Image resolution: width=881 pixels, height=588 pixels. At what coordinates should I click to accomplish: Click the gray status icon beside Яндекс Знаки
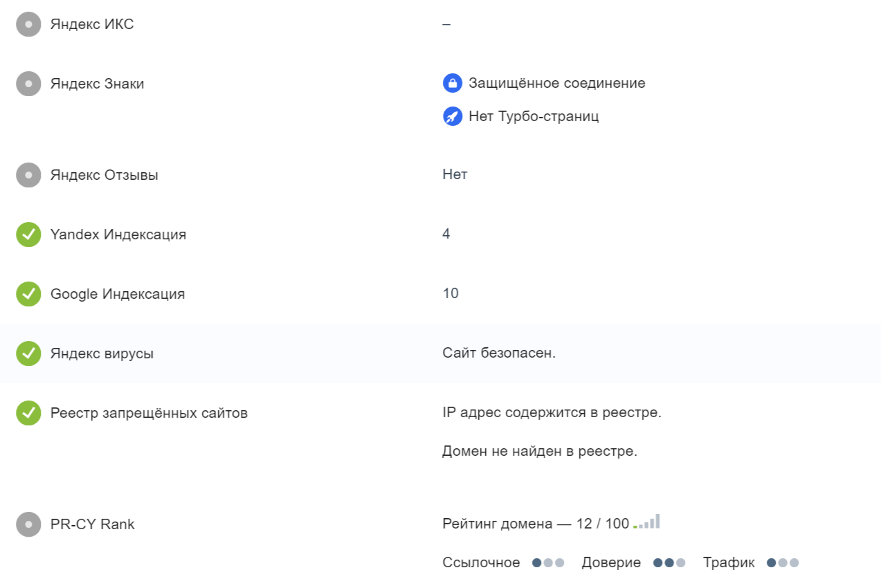coord(28,84)
